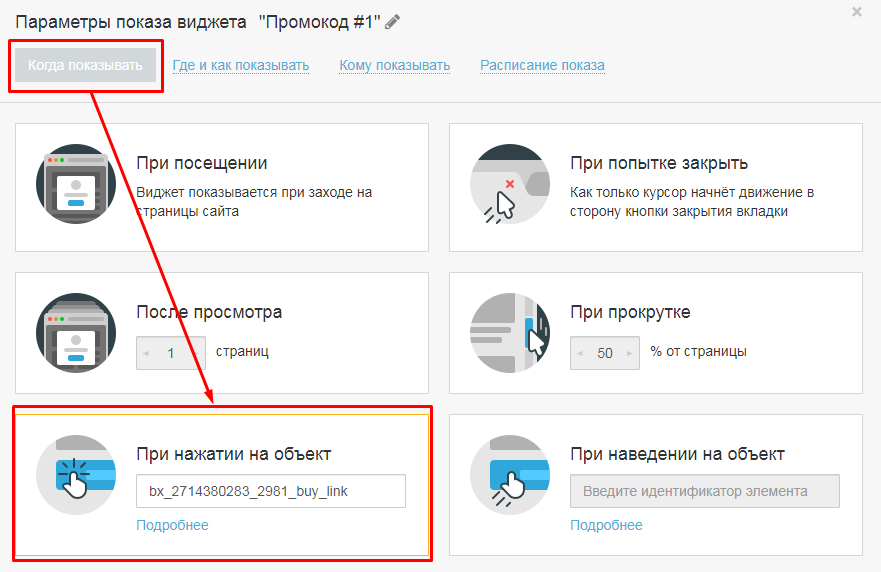This screenshot has width=881, height=572.
Task: Click the page count value 1 field
Action: 171,353
